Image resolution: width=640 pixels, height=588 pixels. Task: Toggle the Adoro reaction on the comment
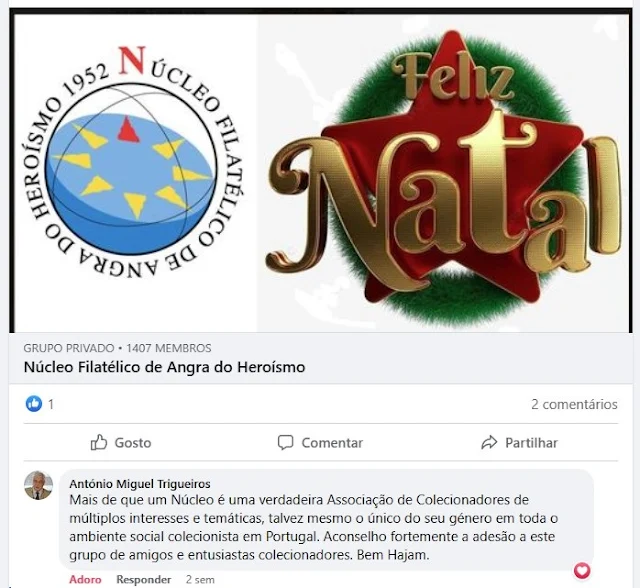[x=85, y=579]
